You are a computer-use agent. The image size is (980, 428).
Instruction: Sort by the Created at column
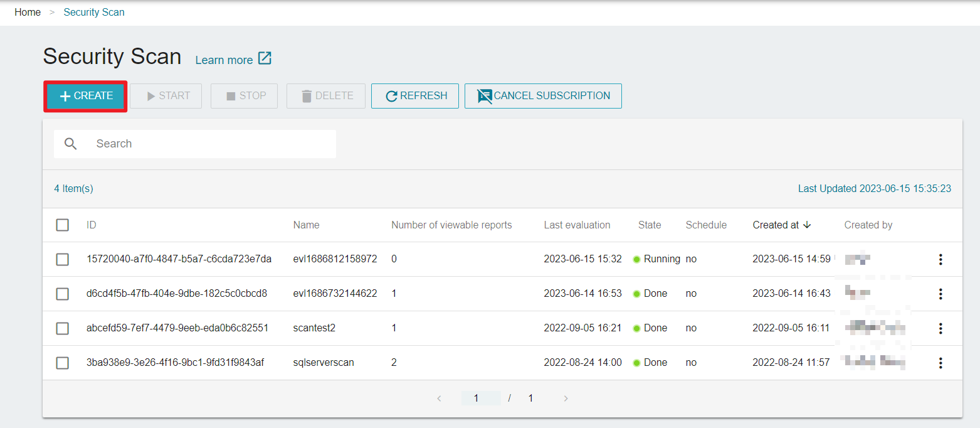782,225
